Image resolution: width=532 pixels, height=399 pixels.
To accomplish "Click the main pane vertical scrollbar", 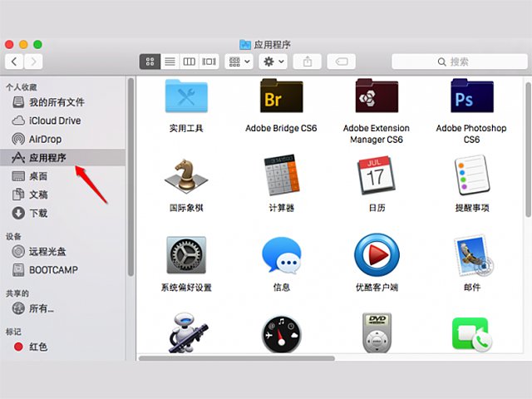I will coord(529,150).
